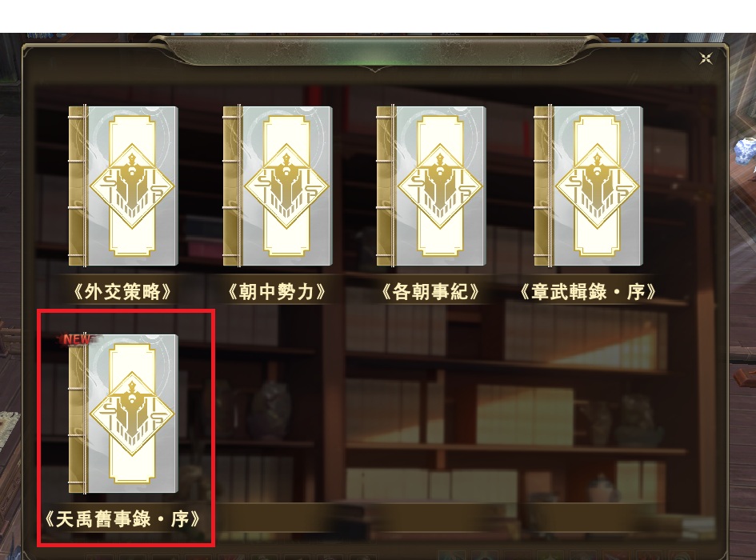
Task: Click the diamond emblem on the 各朝事紀 book
Action: pos(440,186)
